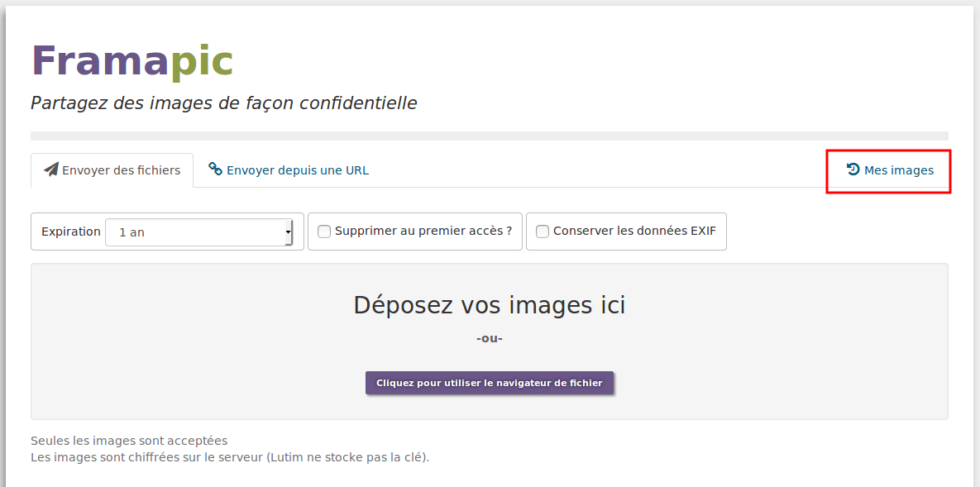Click the Supprimer au premier accès label
The width and height of the screenshot is (980, 487).
pos(423,231)
